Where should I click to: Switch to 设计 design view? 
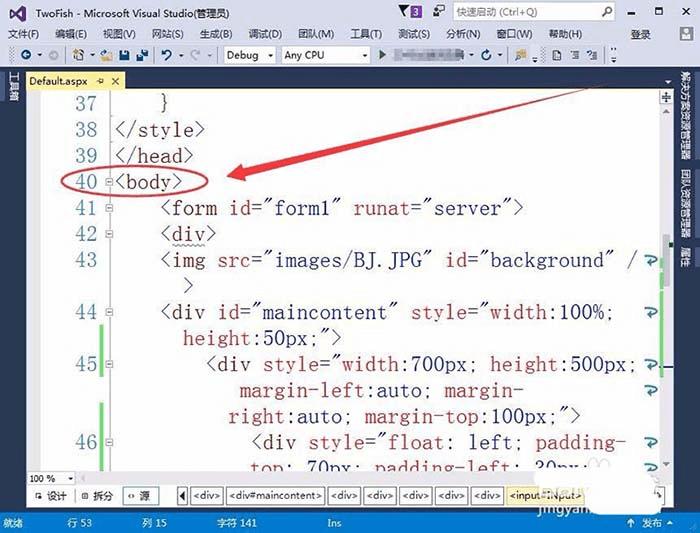point(51,496)
